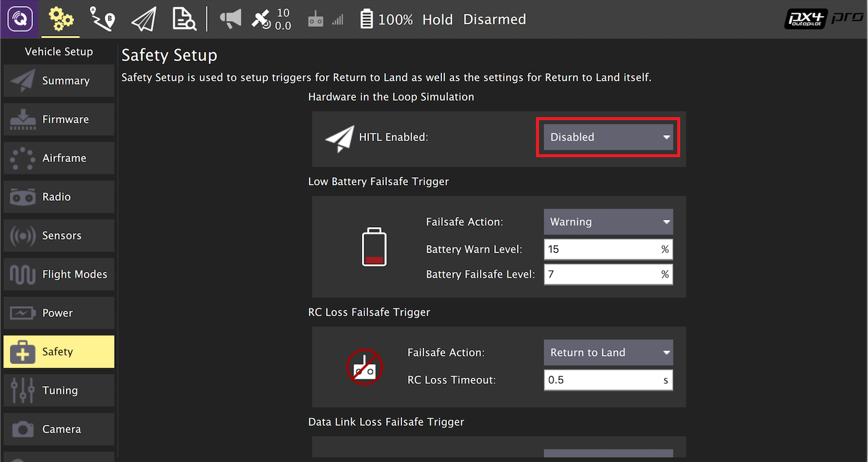Check GPS status via satellite icon
The image size is (868, 462).
261,19
